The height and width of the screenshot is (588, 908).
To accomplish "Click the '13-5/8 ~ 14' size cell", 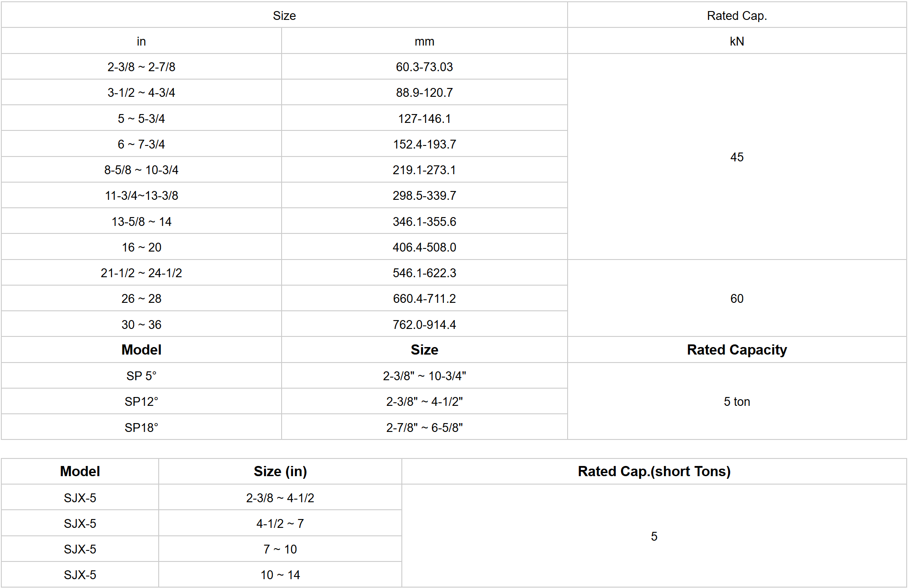I will coord(141,221).
